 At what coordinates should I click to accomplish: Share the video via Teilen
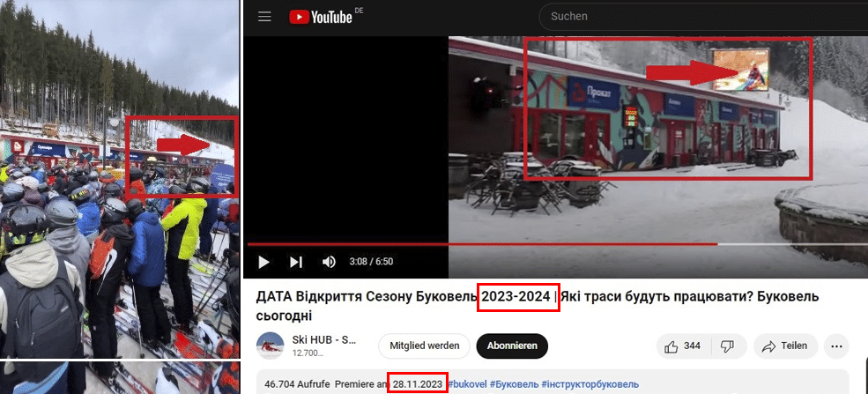point(785,346)
